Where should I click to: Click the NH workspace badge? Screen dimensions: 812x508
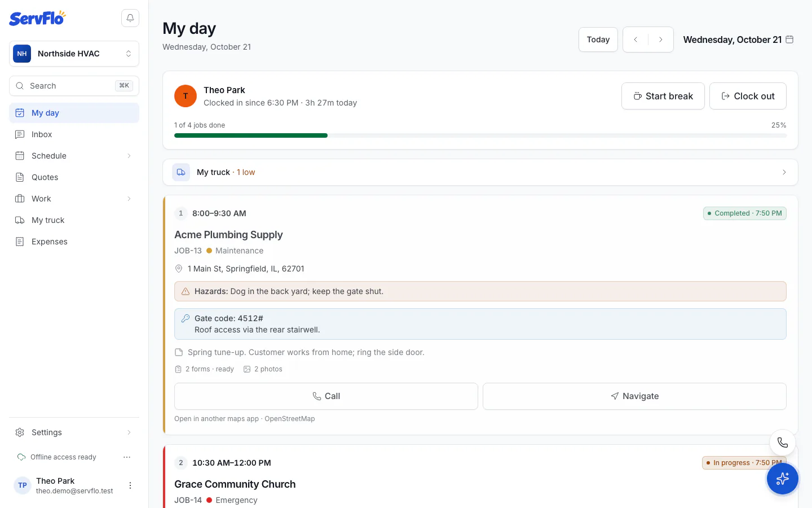tap(22, 54)
